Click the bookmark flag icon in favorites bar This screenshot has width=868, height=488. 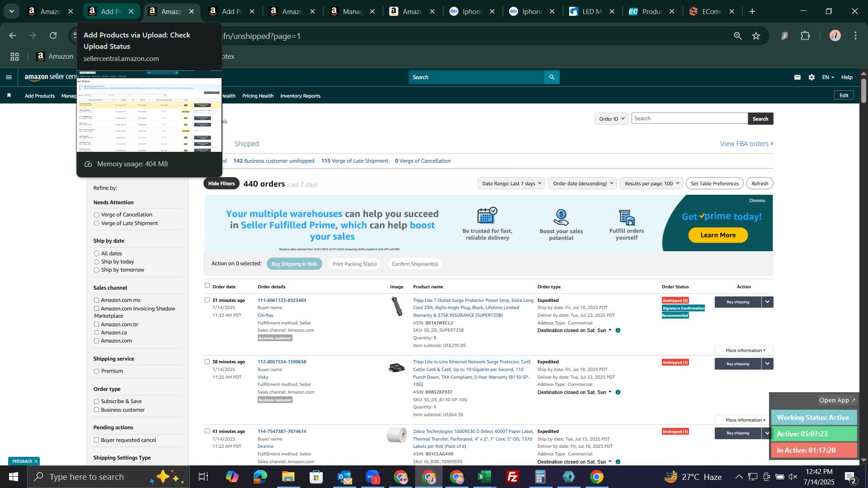click(x=9, y=95)
